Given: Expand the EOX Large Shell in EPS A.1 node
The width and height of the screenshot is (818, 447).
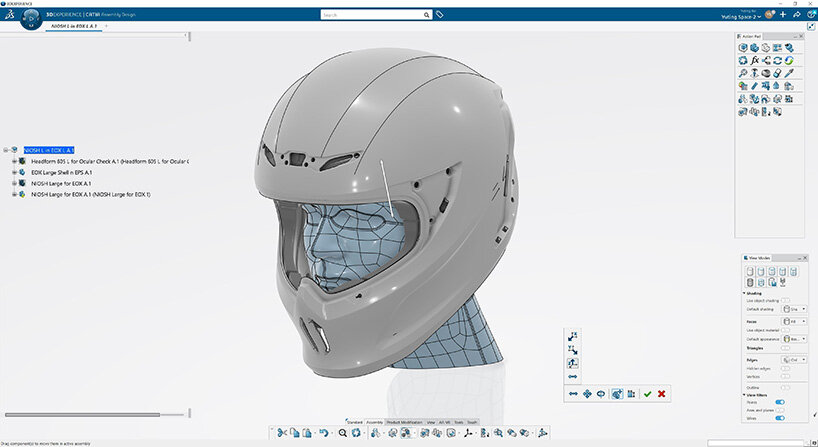Looking at the screenshot, I should 14,172.
